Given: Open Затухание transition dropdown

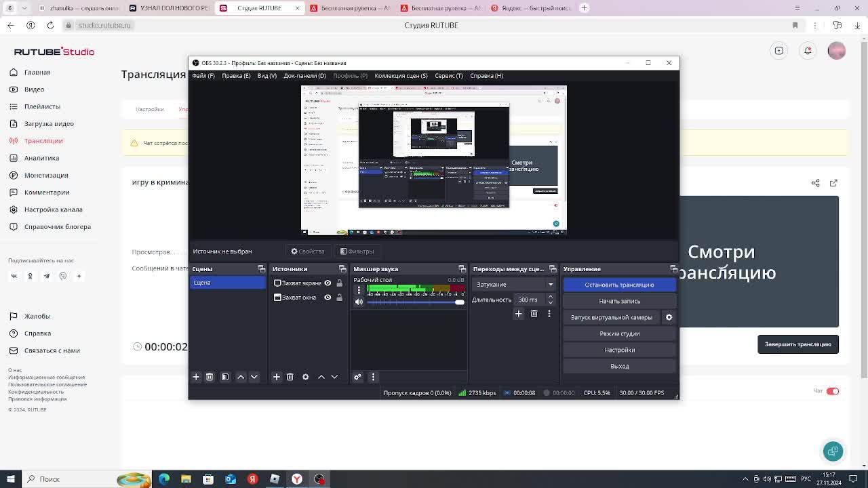Looking at the screenshot, I should [x=514, y=285].
